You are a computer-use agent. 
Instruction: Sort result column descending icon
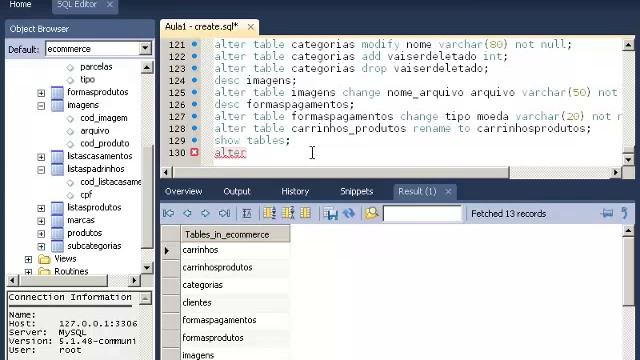click(288, 213)
